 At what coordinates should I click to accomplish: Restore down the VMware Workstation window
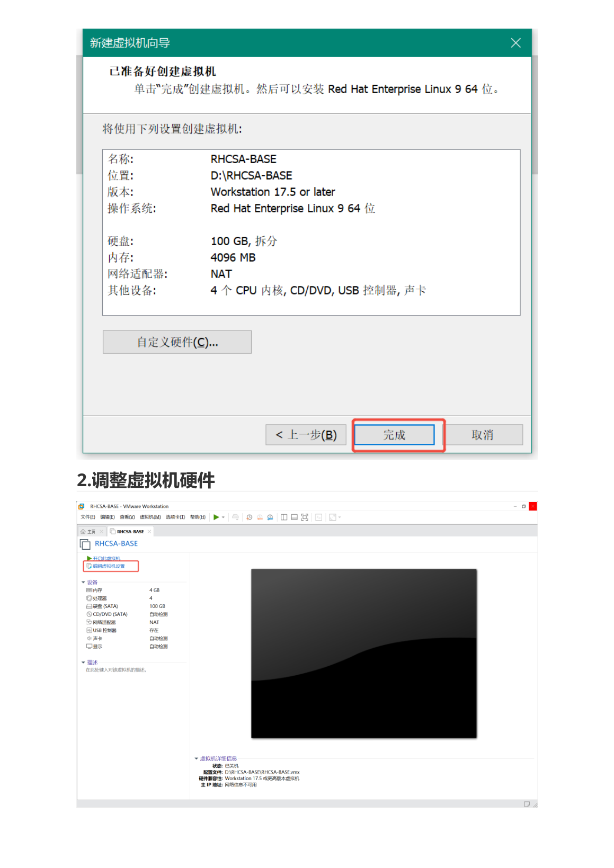524,506
